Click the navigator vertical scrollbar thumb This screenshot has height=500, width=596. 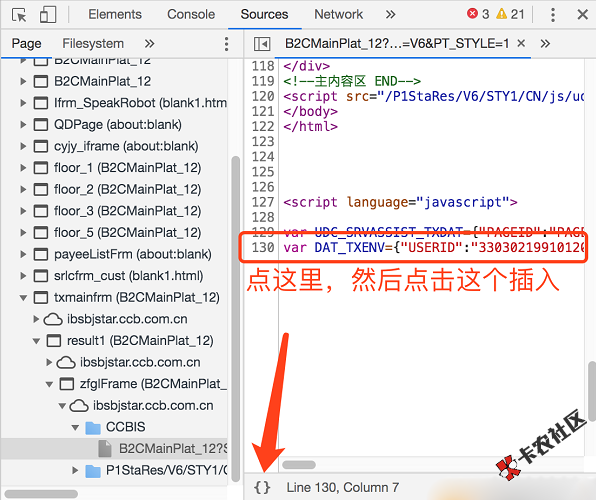coord(236,319)
